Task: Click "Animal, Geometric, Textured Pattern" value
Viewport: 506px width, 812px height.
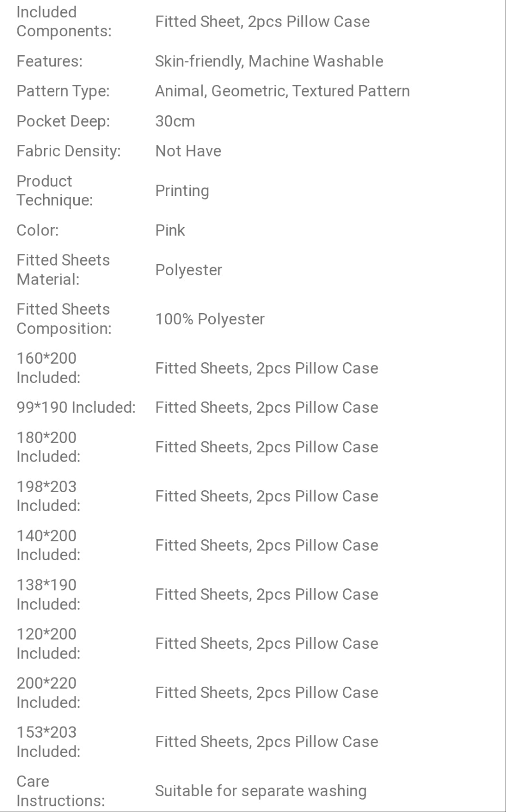Action: (282, 91)
